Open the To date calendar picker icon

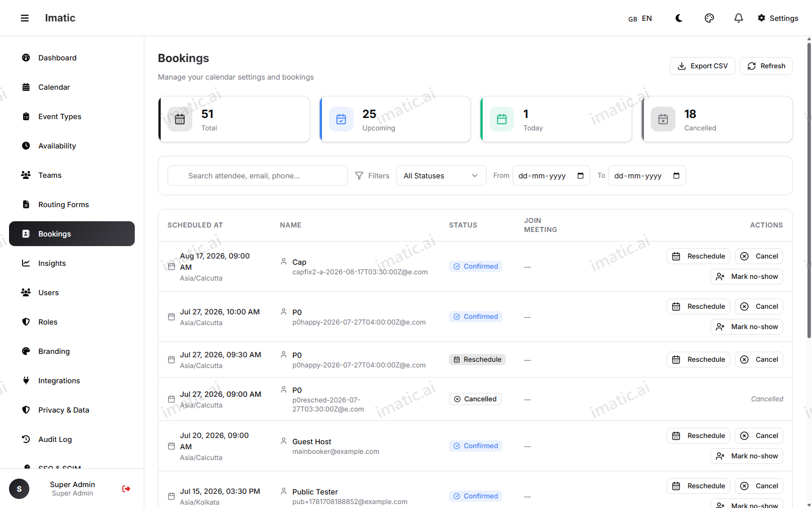(x=677, y=176)
